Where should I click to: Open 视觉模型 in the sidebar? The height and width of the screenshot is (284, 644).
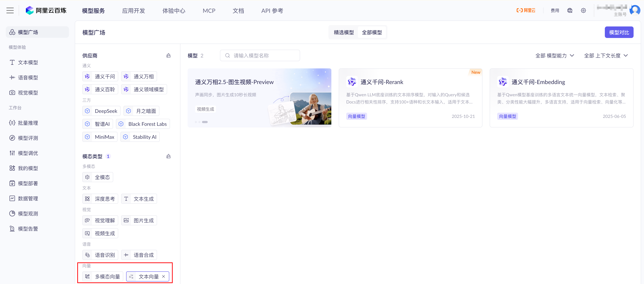pyautogui.click(x=28, y=92)
